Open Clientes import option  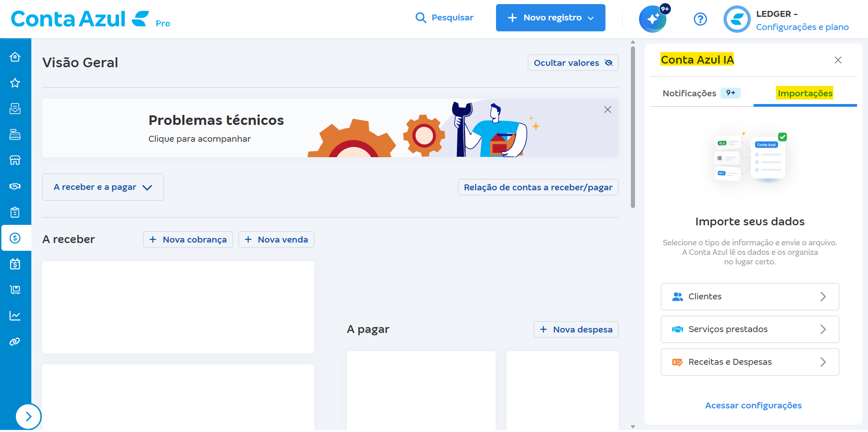pyautogui.click(x=750, y=297)
